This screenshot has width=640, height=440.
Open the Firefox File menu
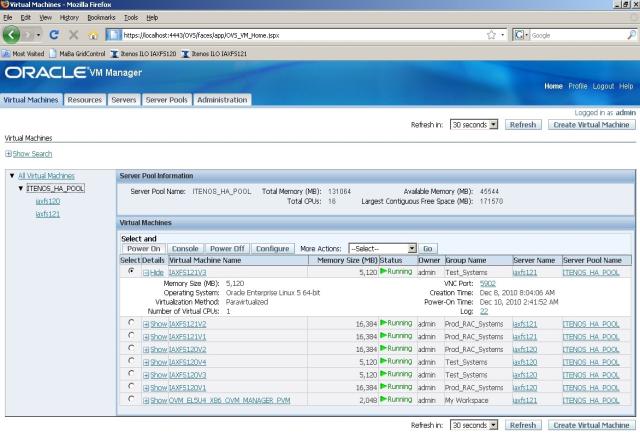pyautogui.click(x=8, y=18)
